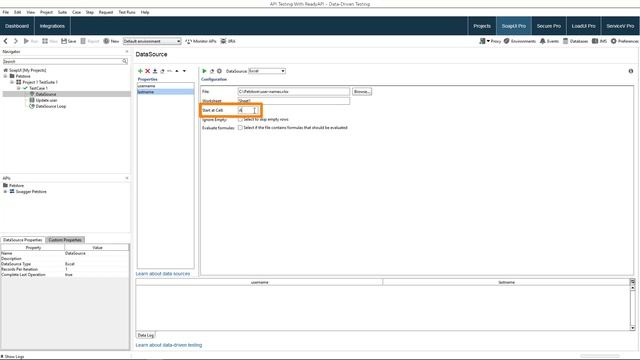Open the Project menu
Image resolution: width=640 pixels, height=360 pixels.
click(46, 12)
